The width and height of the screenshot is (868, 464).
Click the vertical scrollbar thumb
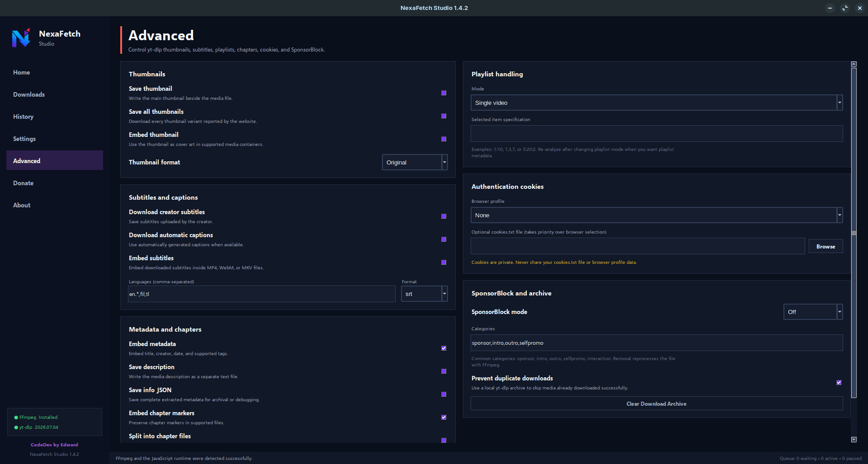[x=854, y=233]
